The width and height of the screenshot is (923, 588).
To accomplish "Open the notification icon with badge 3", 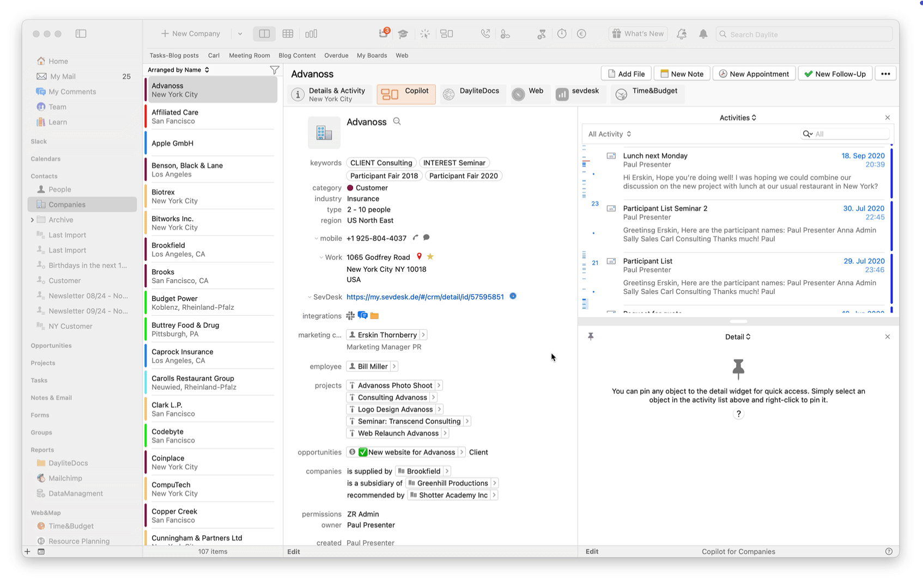I will coord(384,33).
